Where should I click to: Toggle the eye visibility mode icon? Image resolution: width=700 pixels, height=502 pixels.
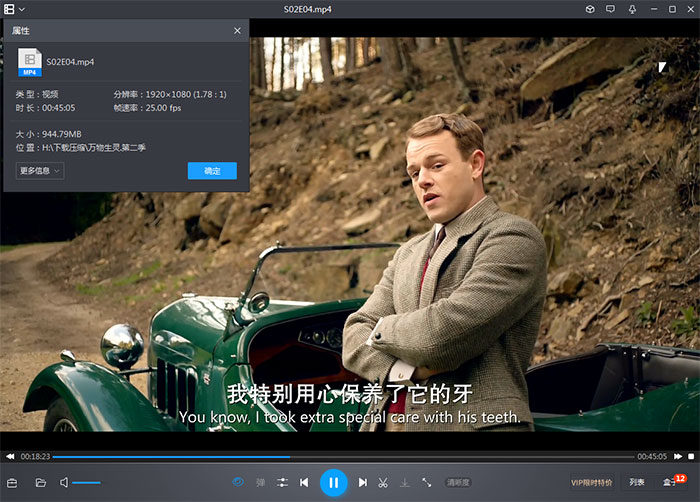[x=238, y=483]
